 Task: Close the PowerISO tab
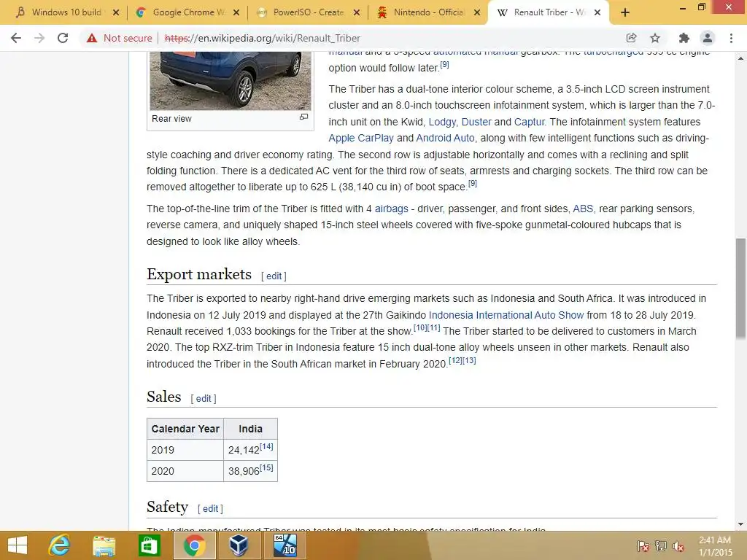point(356,13)
